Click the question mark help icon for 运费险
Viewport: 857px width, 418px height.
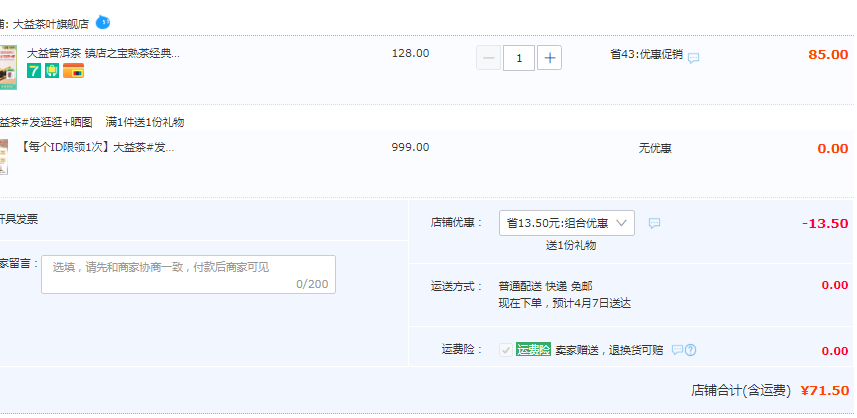point(690,350)
